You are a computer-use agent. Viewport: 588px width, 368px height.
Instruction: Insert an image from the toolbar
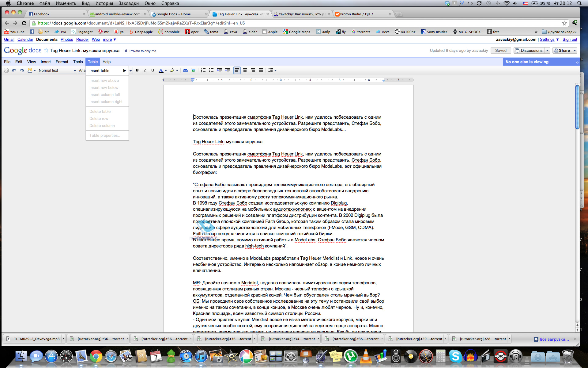pos(194,71)
